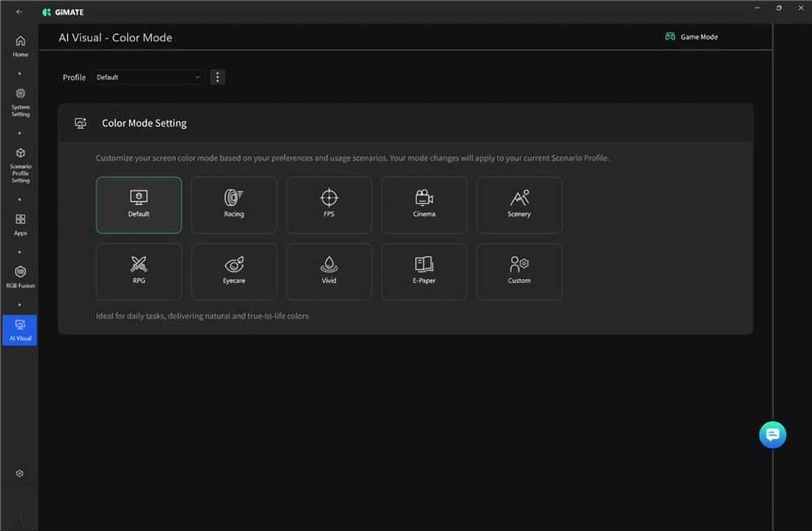812x531 pixels.
Task: Click the 'Ideal for daily tasks' description text
Action: pos(202,316)
